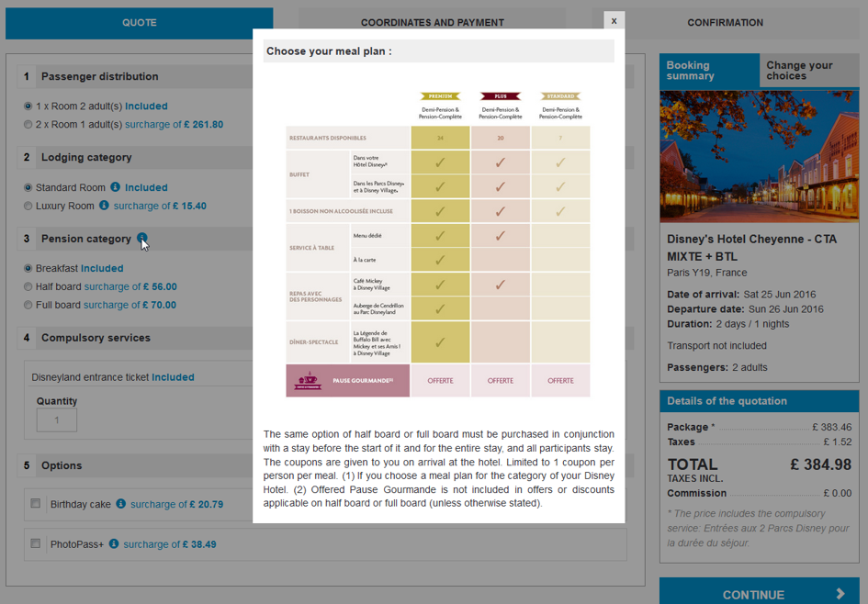The image size is (868, 604).
Task: Click the Pause Gourmande teacup icon
Action: coord(307,381)
